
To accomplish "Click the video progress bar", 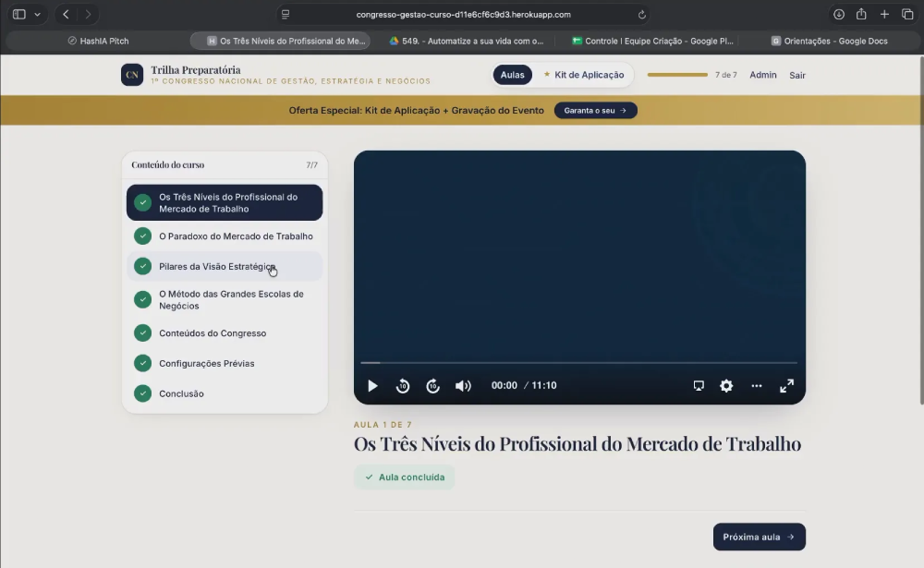I will (x=578, y=362).
